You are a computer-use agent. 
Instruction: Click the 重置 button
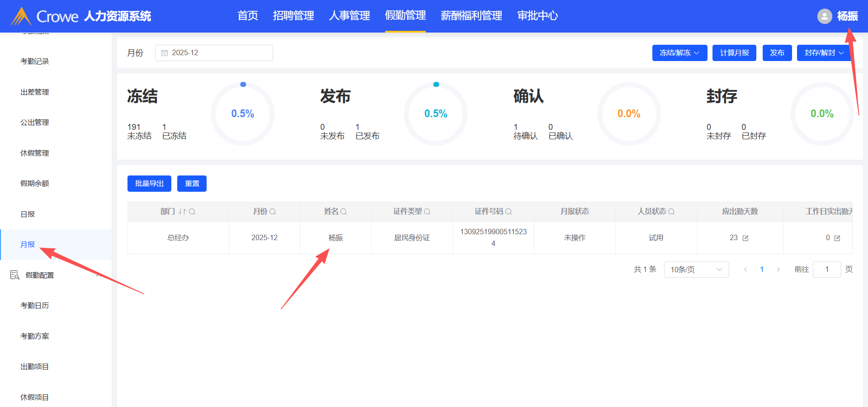click(192, 184)
